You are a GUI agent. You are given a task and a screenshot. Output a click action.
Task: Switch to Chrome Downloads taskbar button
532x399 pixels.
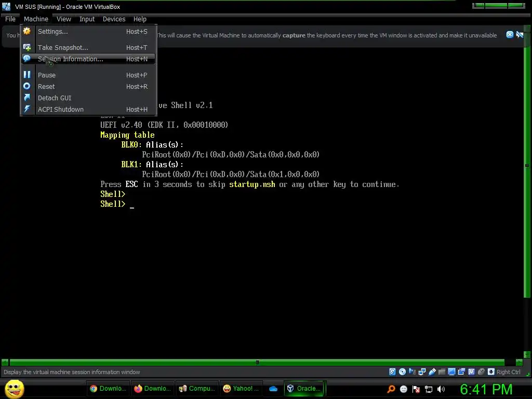[x=108, y=389]
